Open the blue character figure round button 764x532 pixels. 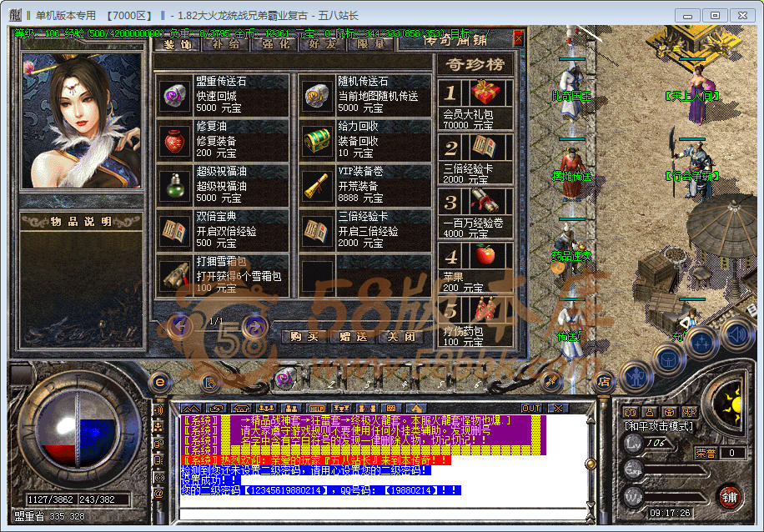(636, 377)
